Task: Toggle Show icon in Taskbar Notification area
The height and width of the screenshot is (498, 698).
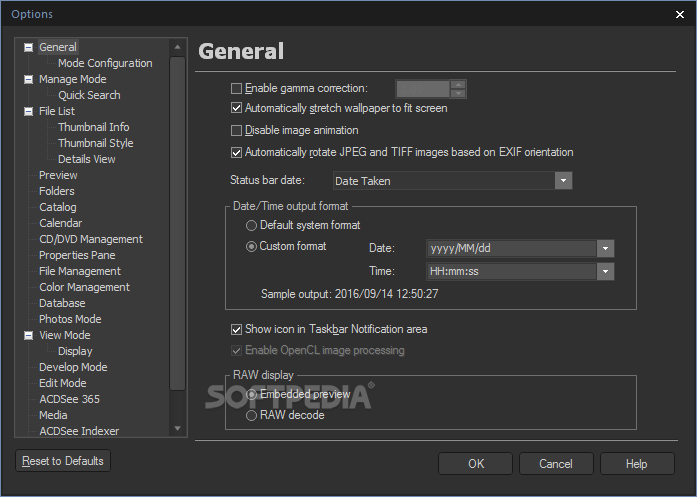Action: pyautogui.click(x=236, y=329)
